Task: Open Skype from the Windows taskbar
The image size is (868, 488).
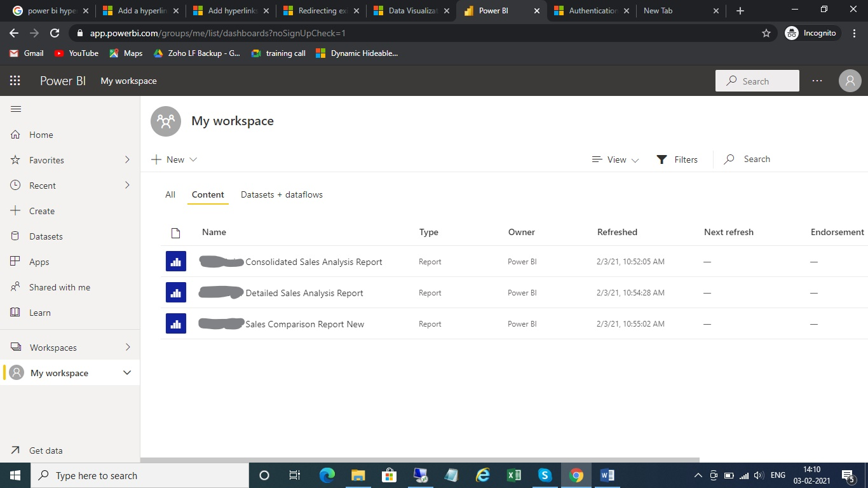Action: click(545, 475)
